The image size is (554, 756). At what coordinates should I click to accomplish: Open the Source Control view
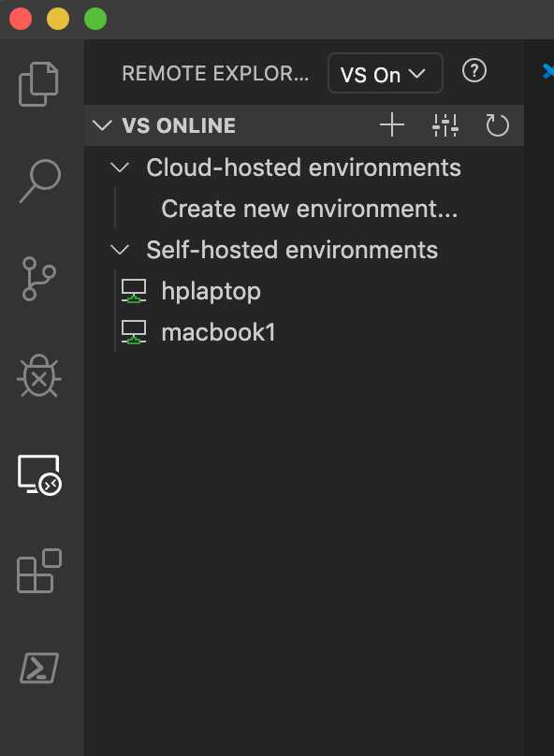[x=39, y=279]
